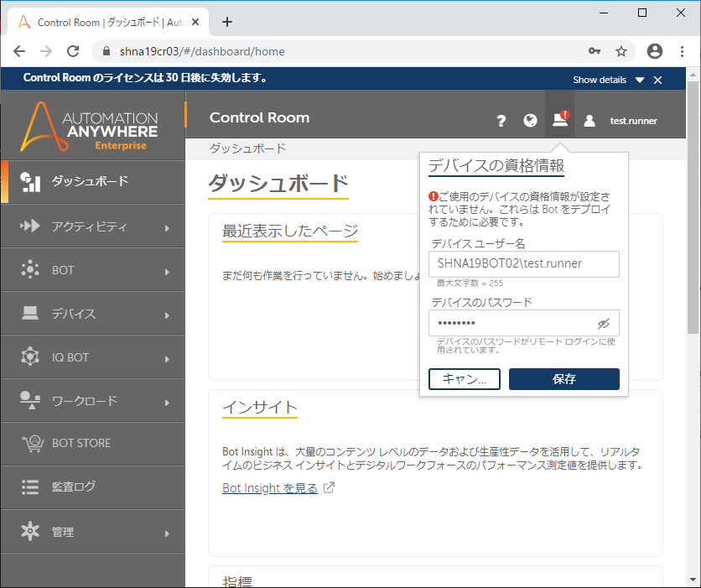Click the キャン... cancel button
The image size is (701, 588).
click(x=464, y=379)
